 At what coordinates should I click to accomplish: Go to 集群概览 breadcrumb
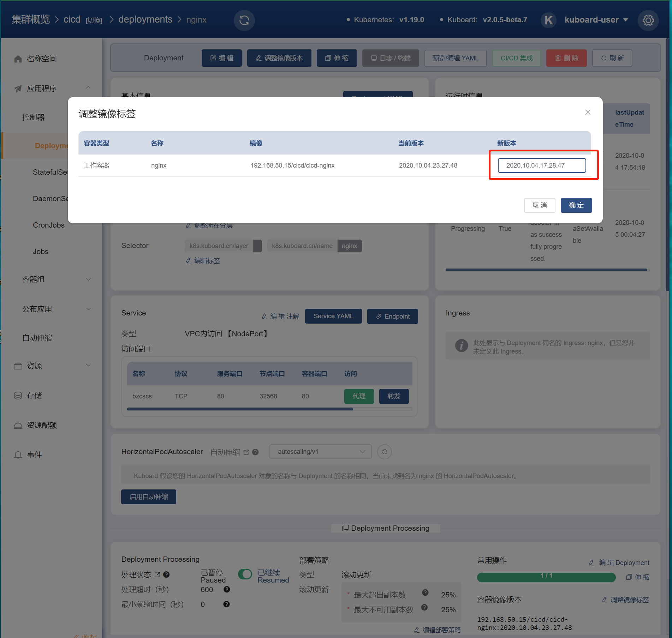(x=31, y=19)
